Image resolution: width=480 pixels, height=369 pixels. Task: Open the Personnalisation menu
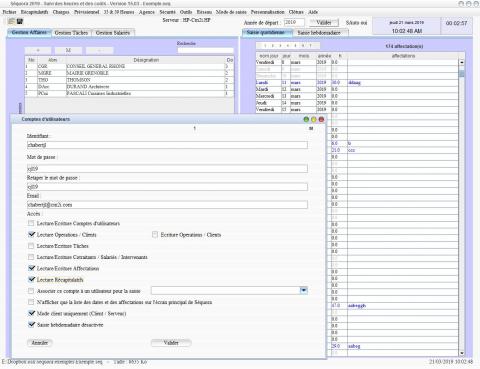[267, 12]
